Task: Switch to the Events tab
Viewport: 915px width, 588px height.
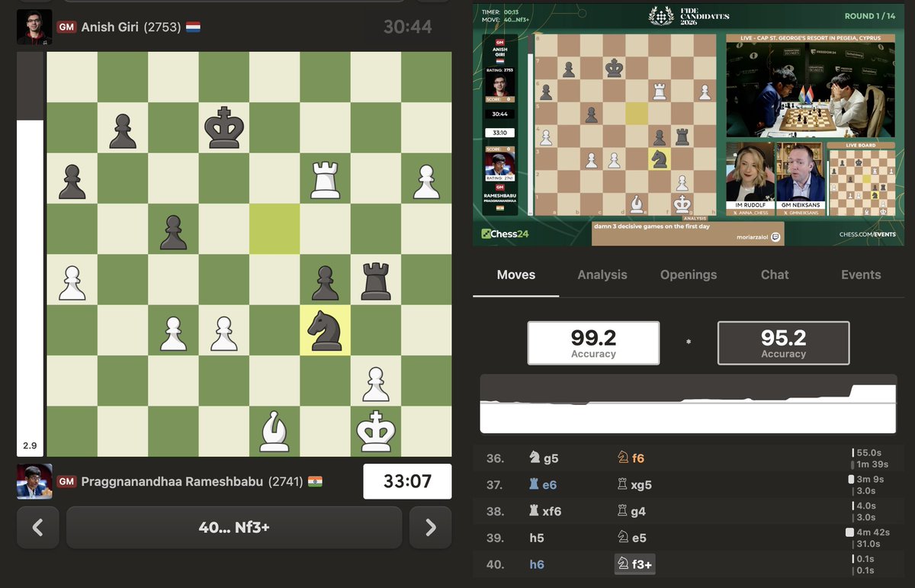Action: pyautogui.click(x=861, y=275)
